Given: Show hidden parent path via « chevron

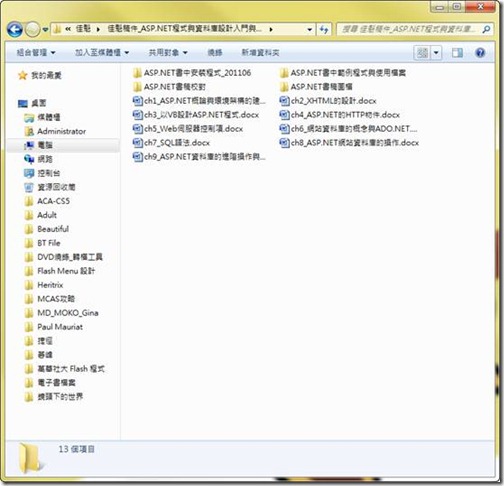Looking at the screenshot, I should click(x=68, y=29).
